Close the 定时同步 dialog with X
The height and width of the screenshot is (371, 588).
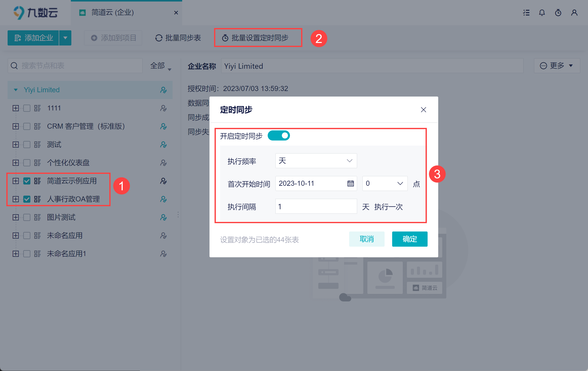[423, 110]
